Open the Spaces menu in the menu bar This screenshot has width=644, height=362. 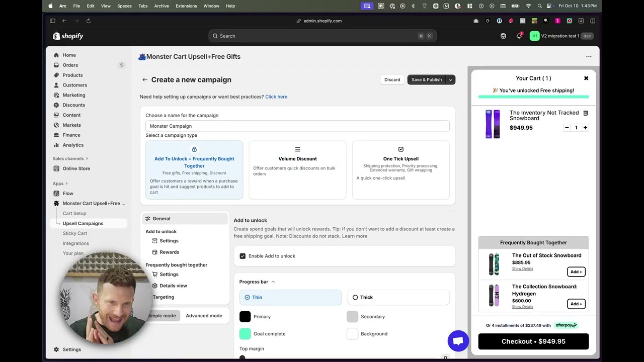(x=124, y=6)
